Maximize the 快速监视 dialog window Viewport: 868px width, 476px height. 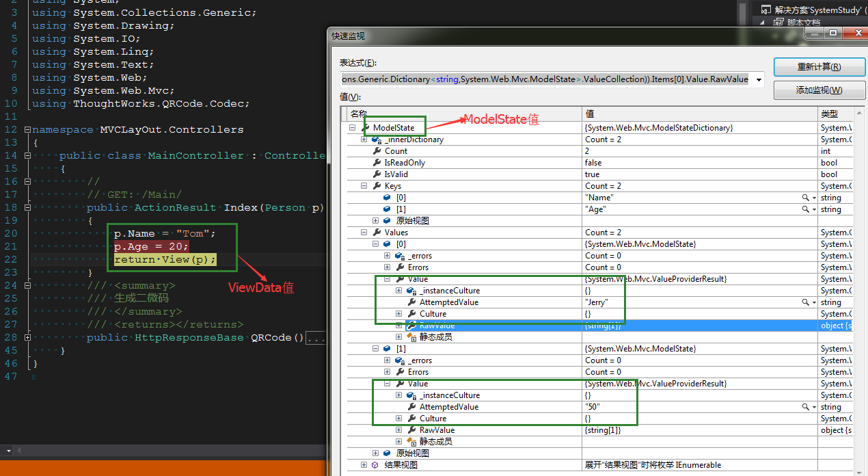click(x=832, y=33)
